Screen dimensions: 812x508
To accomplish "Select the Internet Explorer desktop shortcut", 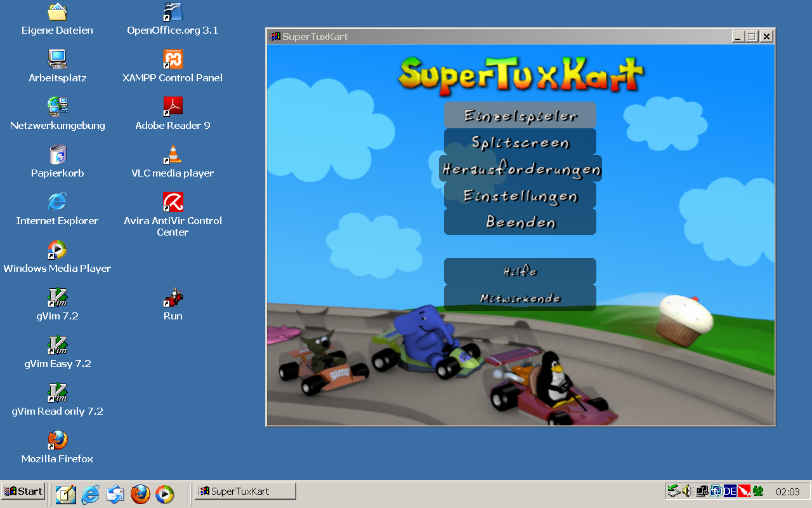I will pyautogui.click(x=57, y=210).
